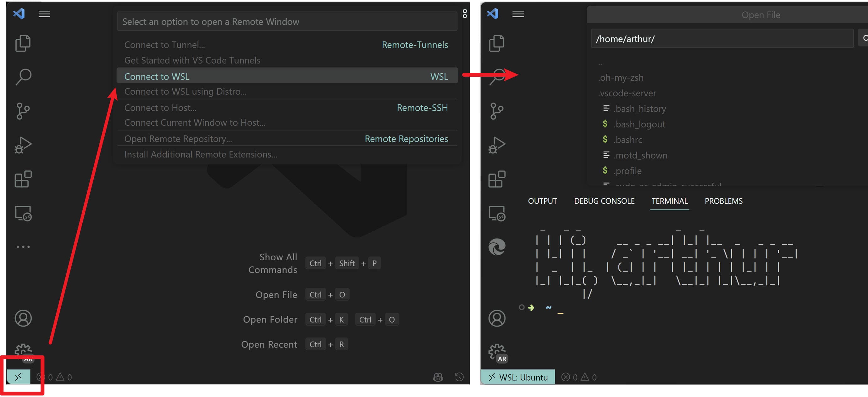
Task: Open Source Control view in right window
Action: pyautogui.click(x=497, y=111)
